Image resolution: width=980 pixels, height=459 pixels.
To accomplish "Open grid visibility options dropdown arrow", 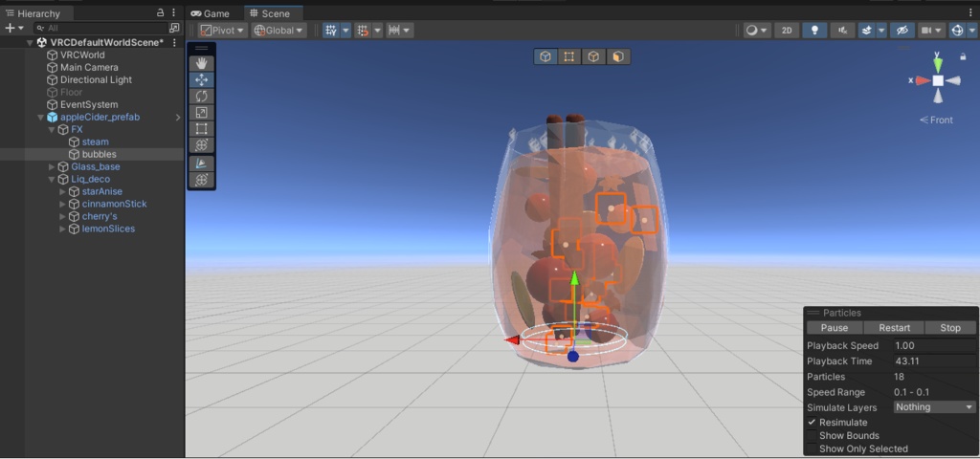I will click(345, 30).
